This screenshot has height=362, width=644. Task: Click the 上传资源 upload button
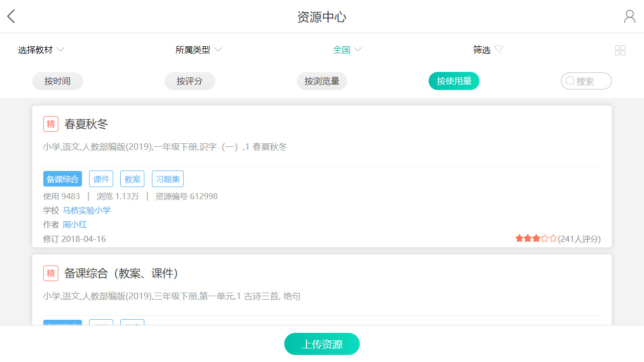(x=321, y=344)
